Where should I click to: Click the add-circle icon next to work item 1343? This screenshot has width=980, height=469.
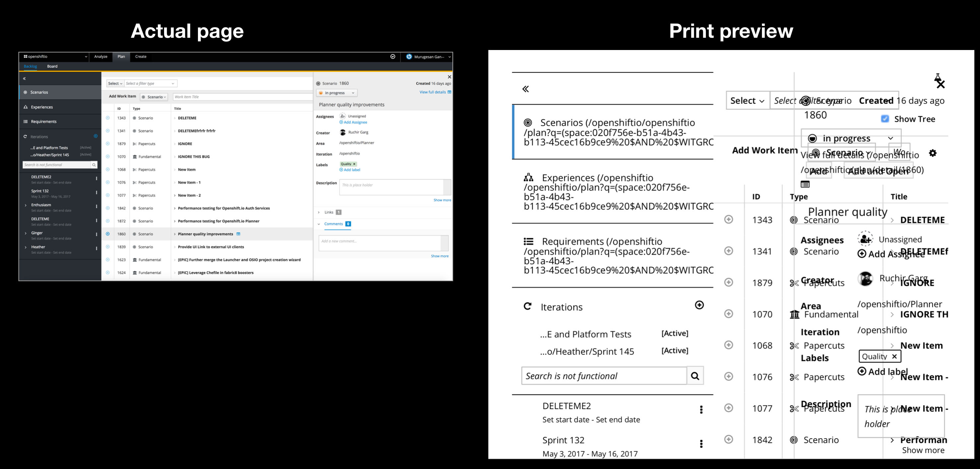(x=108, y=118)
